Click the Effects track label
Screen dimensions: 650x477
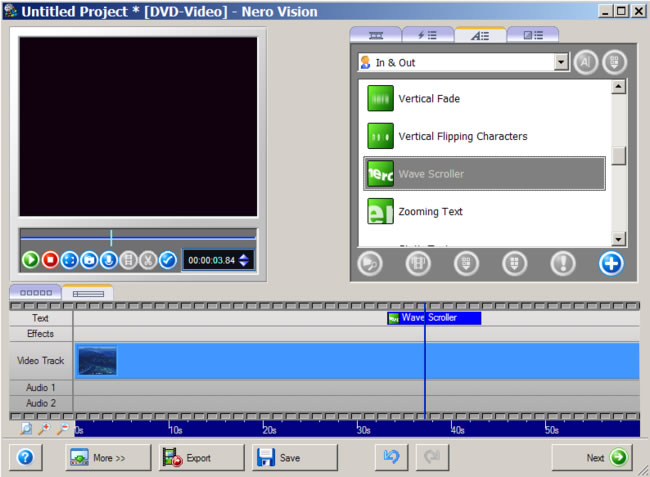41,334
